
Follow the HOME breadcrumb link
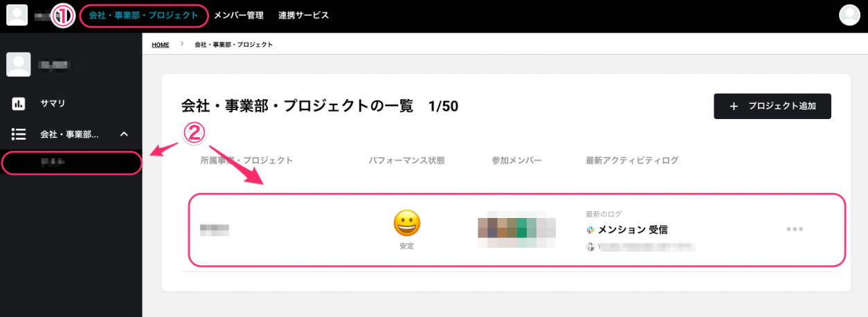tap(161, 44)
